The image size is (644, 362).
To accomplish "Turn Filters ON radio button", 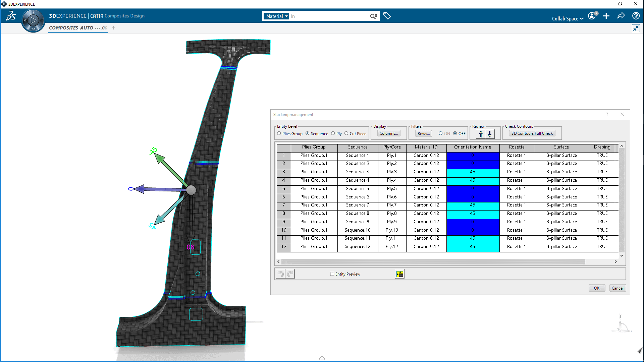I will (441, 133).
